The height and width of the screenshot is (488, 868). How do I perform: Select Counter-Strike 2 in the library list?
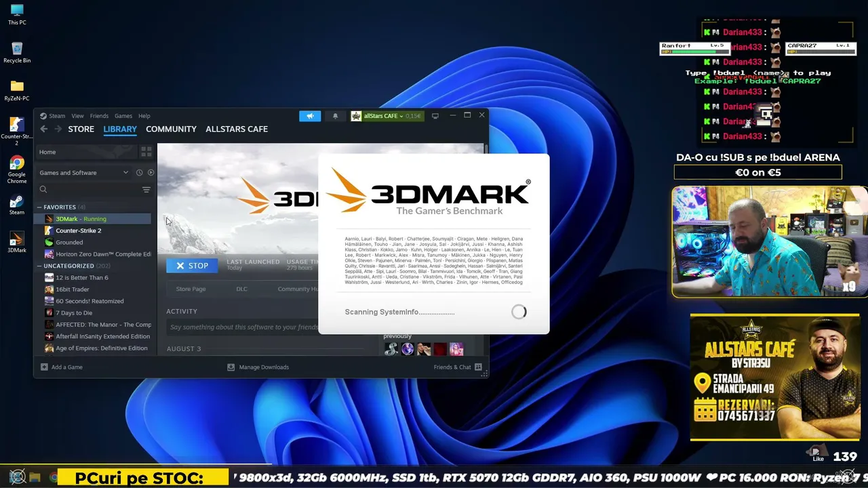93,230
